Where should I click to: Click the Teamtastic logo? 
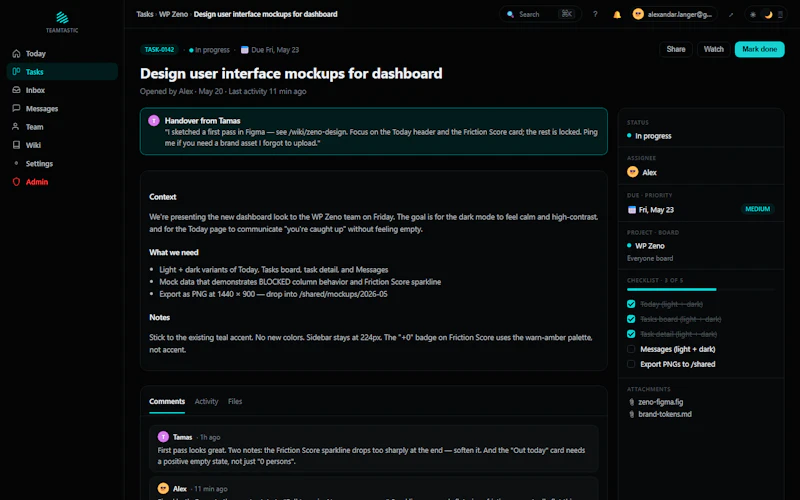click(62, 22)
